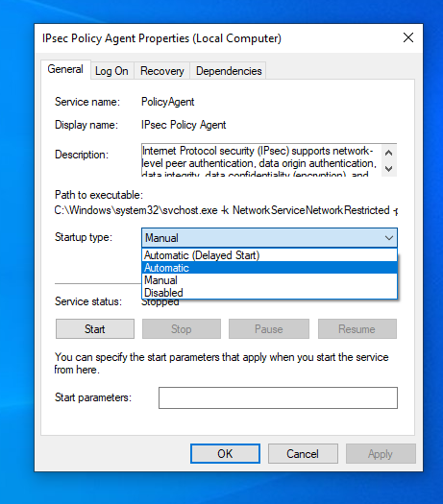Viewport: 443px width, 504px height.
Task: Select Automatic startup type option
Action: pyautogui.click(x=269, y=268)
